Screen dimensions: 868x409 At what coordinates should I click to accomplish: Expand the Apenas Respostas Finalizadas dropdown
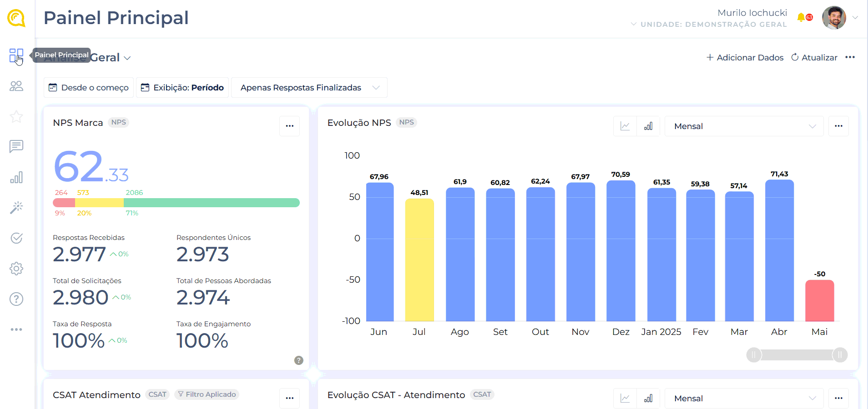tap(309, 88)
